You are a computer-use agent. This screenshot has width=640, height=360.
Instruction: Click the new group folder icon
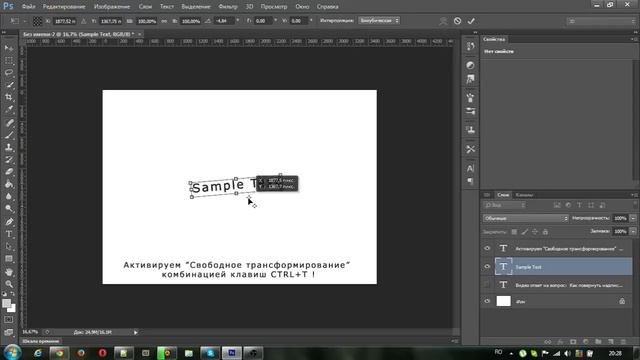pyautogui.click(x=598, y=342)
